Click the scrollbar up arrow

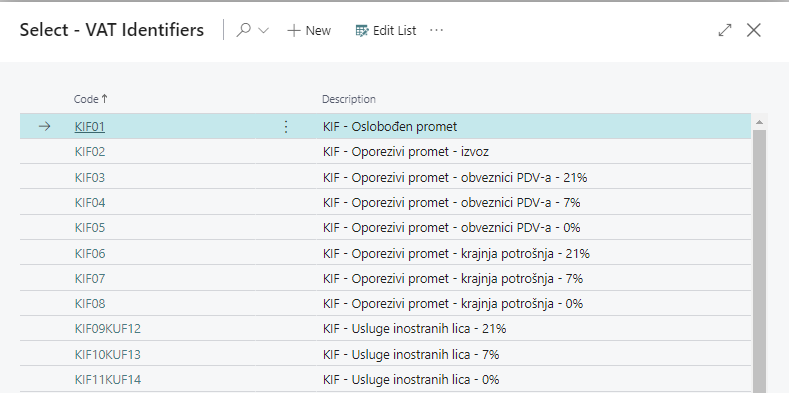coord(759,122)
